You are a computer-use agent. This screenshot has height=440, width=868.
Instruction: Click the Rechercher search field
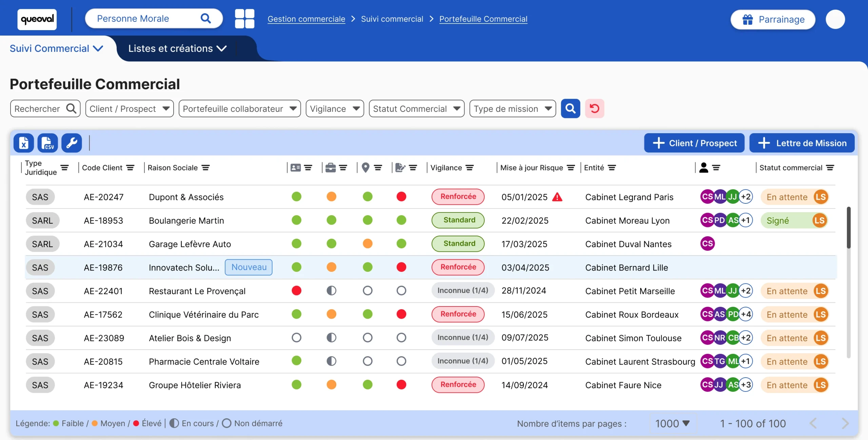(45, 108)
